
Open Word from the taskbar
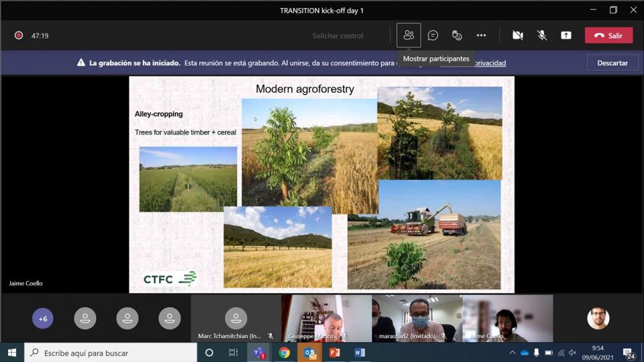[359, 353]
